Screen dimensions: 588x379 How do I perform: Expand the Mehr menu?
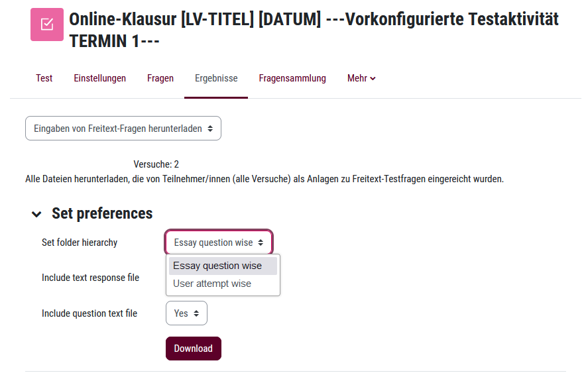coord(361,78)
